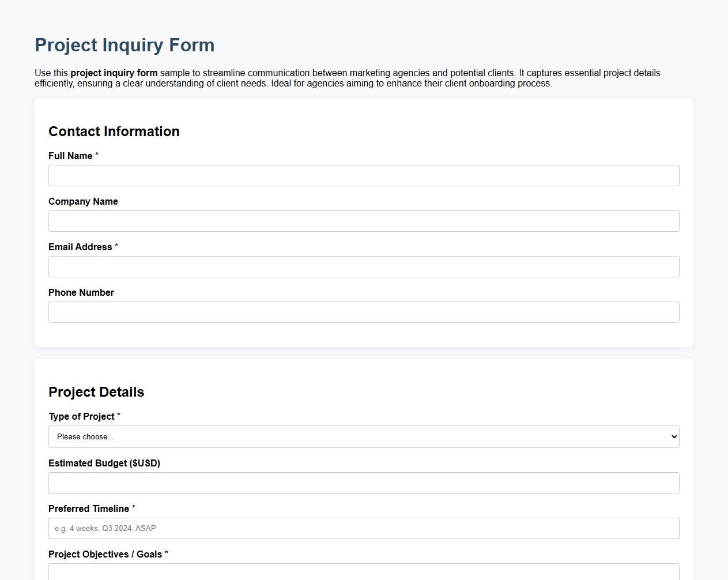Viewport: 728px width, 580px height.
Task: Focus the Preferred Timeline input
Action: pos(364,528)
